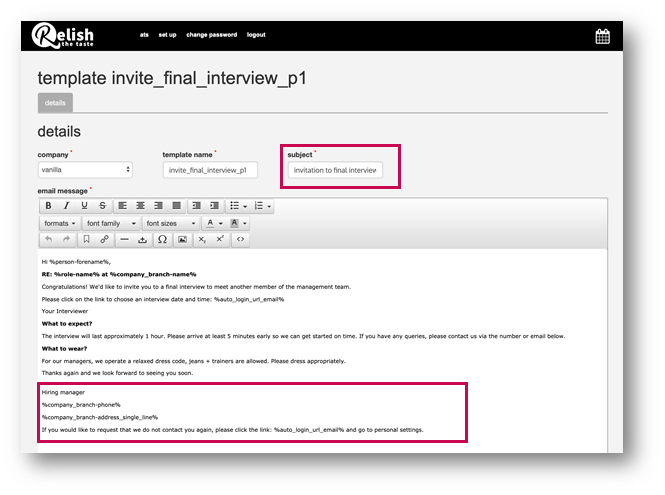Expand the font sizes dropdown

coord(168,223)
